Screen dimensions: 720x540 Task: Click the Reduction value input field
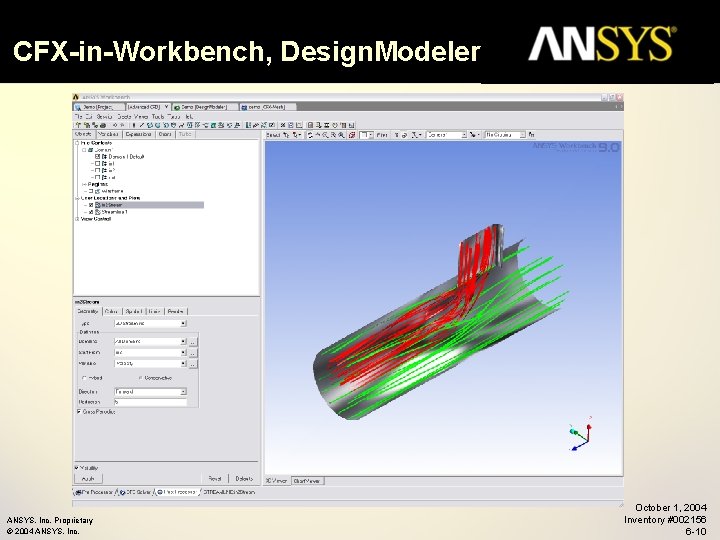pos(151,402)
